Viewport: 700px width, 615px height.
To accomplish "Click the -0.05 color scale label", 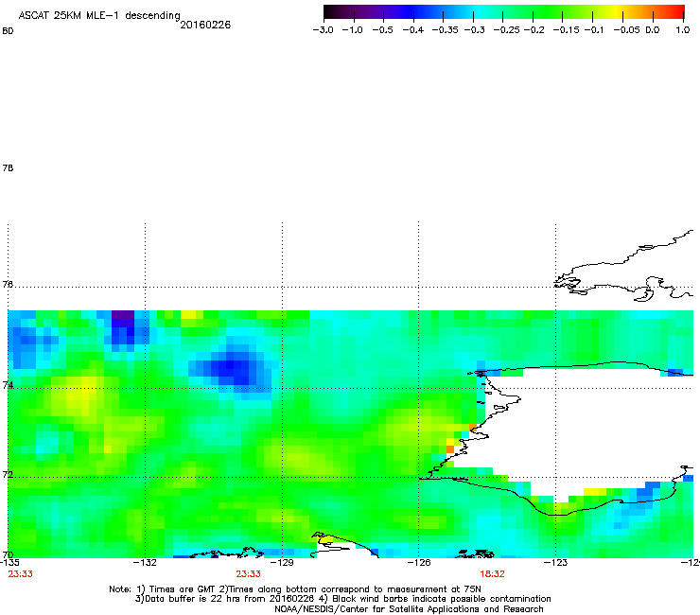I will click(626, 30).
